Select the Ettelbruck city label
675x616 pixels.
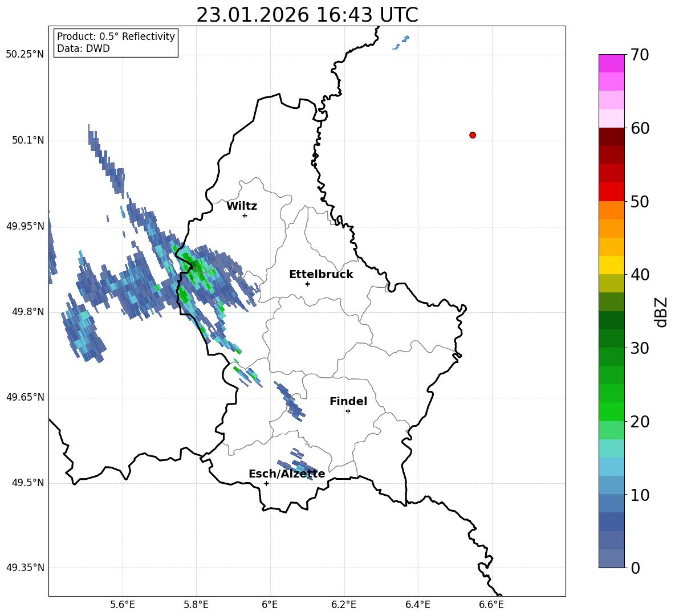[321, 275]
